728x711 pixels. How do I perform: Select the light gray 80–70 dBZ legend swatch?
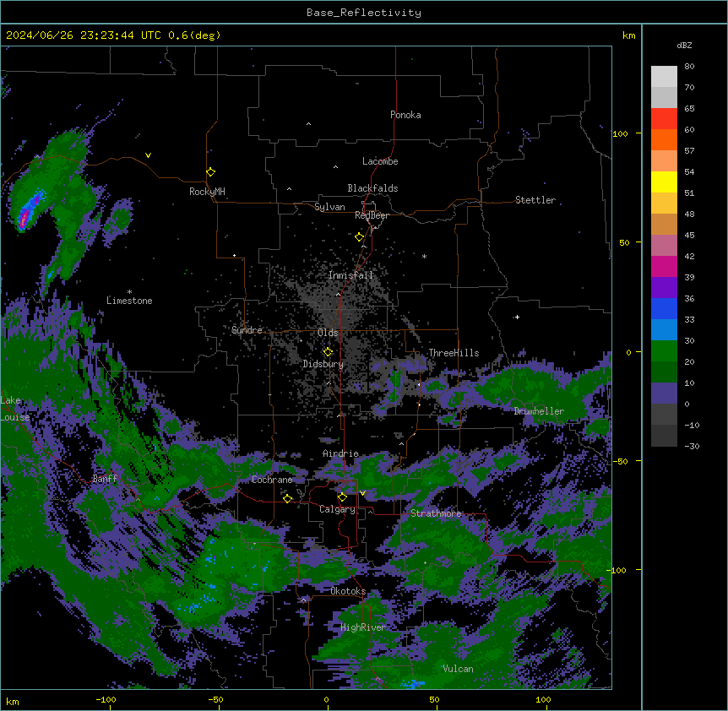point(664,77)
